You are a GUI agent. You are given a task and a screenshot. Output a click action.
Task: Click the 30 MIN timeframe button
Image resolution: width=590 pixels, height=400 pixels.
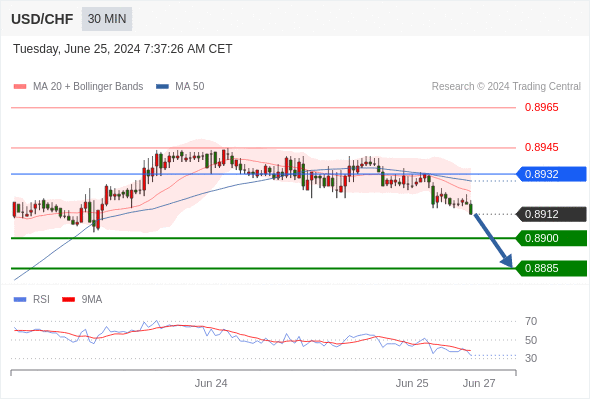pos(107,19)
